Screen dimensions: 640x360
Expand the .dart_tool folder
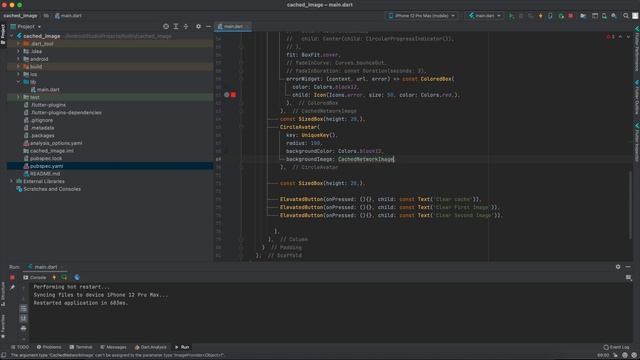(18, 44)
